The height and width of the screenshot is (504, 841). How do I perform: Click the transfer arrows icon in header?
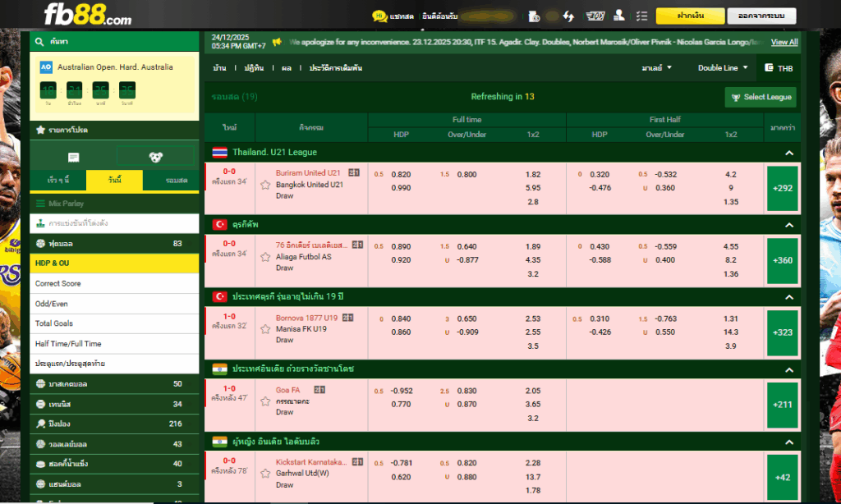click(568, 16)
